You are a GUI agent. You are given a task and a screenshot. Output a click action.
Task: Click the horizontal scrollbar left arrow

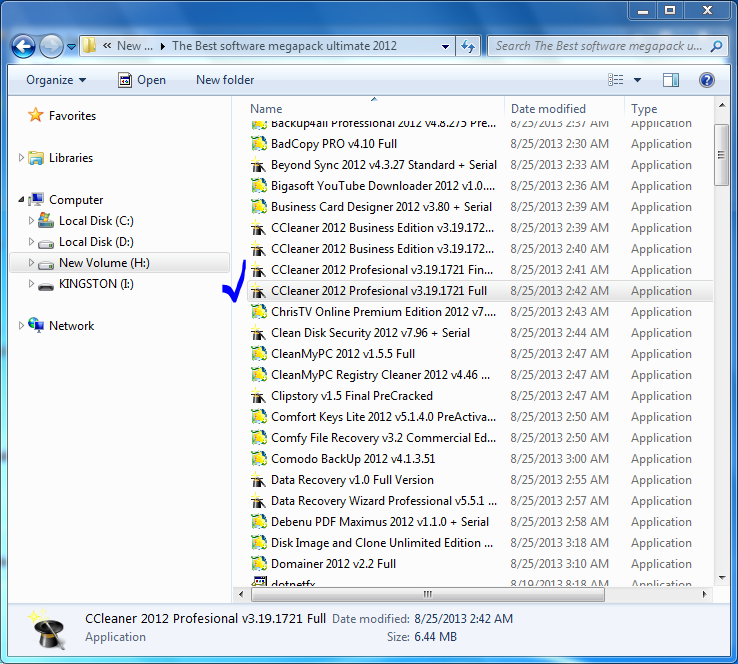click(x=241, y=594)
